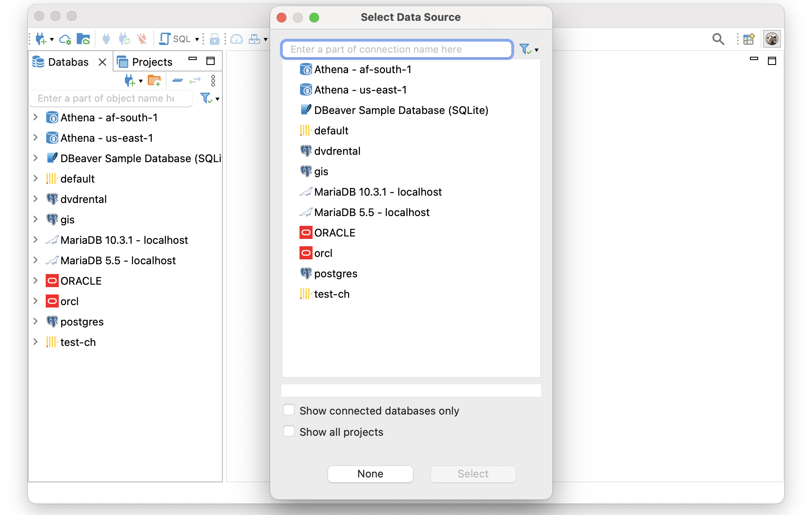
Task: Select MariaDB 10.3.1 - localhost in the dialog
Action: [377, 192]
